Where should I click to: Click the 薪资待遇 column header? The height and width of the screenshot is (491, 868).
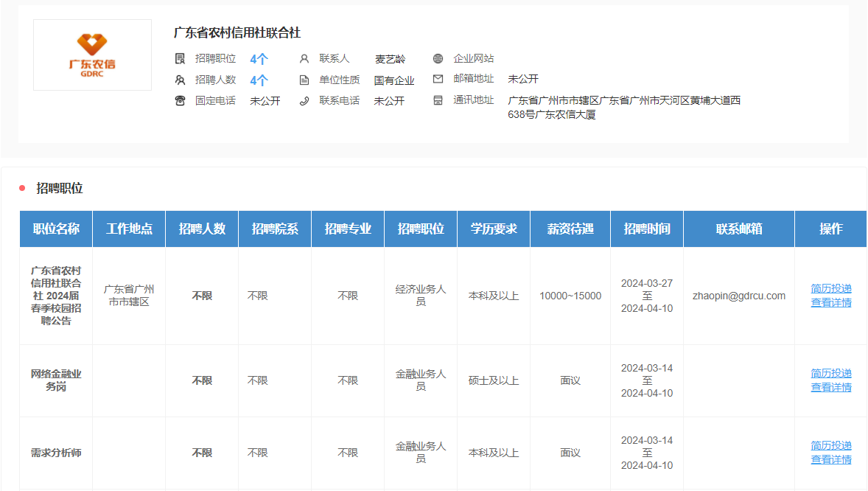coord(570,229)
